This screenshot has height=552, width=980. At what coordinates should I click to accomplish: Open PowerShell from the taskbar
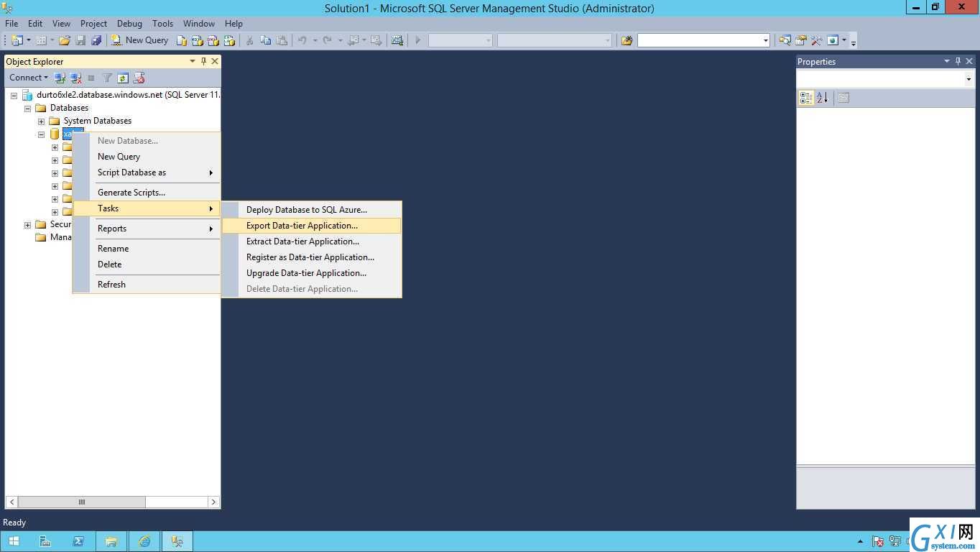click(x=78, y=541)
